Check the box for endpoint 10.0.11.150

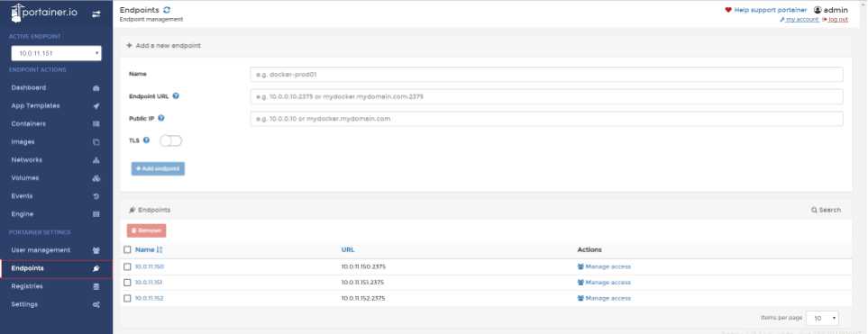(127, 266)
